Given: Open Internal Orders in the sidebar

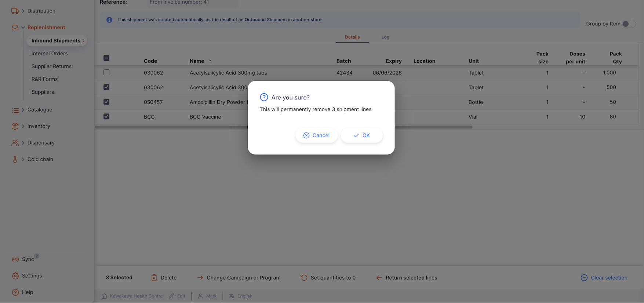Looking at the screenshot, I should 50,54.
